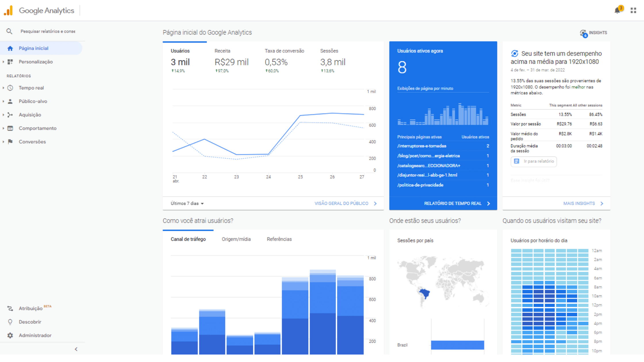Click the Tempo real clock icon
The height and width of the screenshot is (362, 644).
coord(10,88)
